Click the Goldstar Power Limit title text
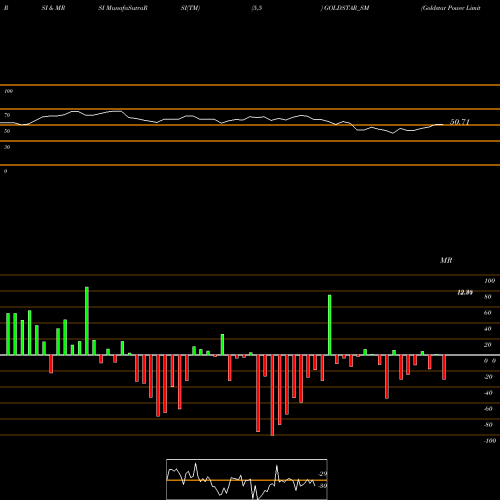The height and width of the screenshot is (500, 500). (x=451, y=8)
